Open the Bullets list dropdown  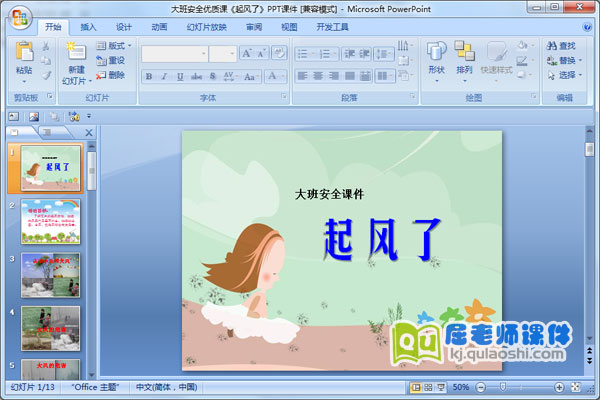pyautogui.click(x=305, y=54)
